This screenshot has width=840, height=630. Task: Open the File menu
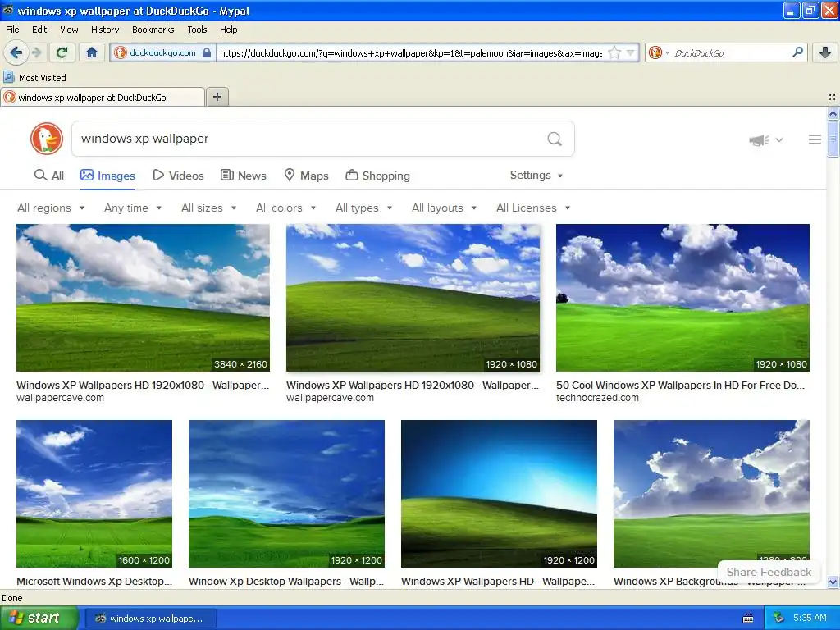click(12, 30)
